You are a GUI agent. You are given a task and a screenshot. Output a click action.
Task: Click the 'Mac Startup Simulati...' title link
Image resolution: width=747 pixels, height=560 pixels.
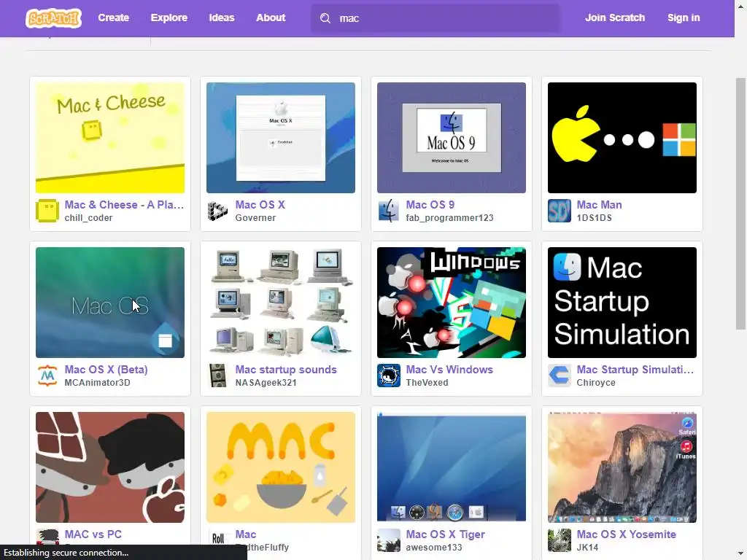(635, 370)
